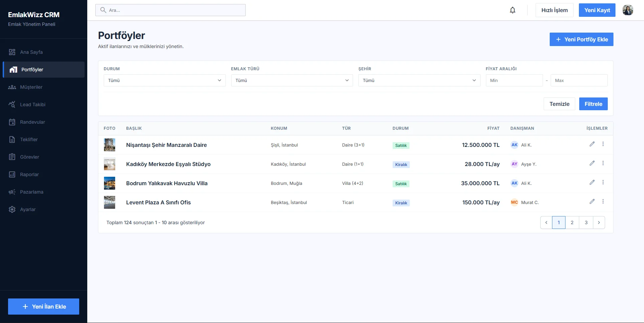Edit the Levent Plaza A Sınıfı Ofis listing
This screenshot has height=323, width=644.
[x=592, y=201]
